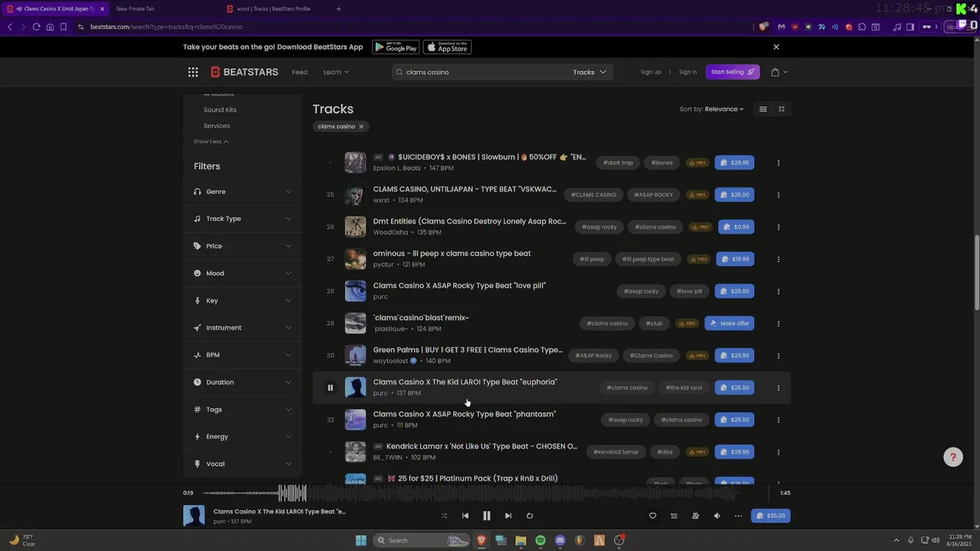Expand the Duration filter
The width and height of the screenshot is (980, 551).
point(242,382)
